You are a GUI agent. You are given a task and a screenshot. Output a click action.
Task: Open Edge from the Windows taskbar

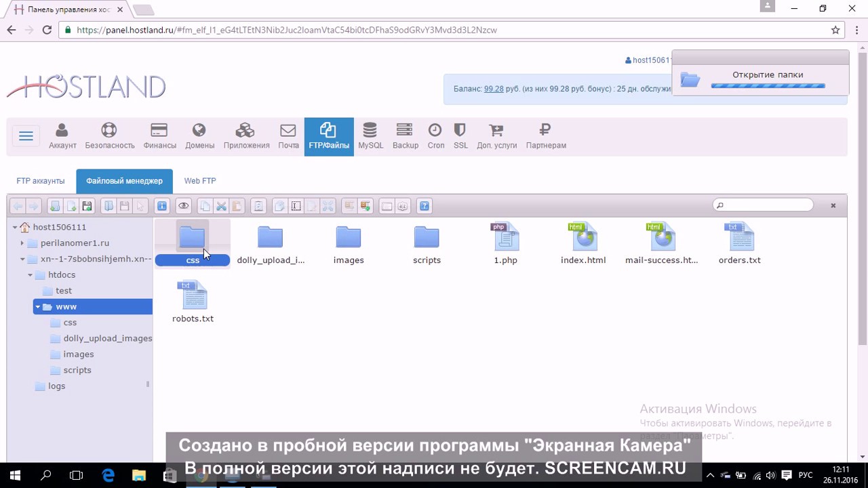point(108,475)
